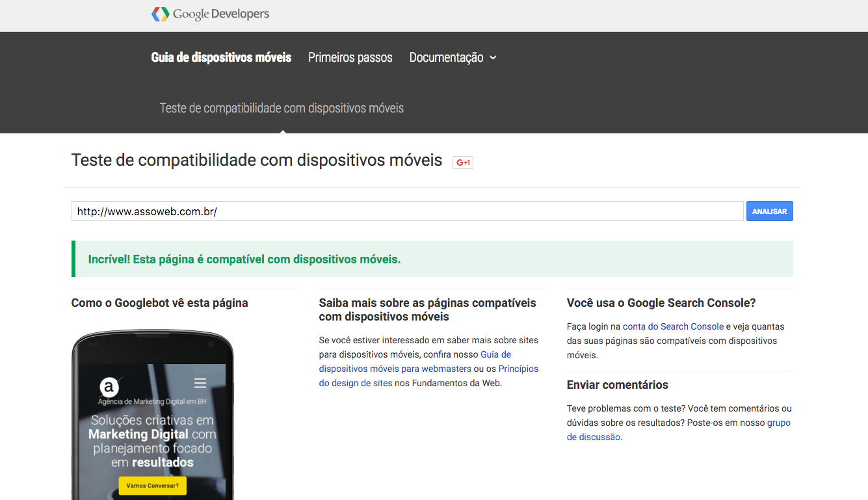Open hamburger menu in phone preview
The height and width of the screenshot is (500, 868).
coord(200,382)
